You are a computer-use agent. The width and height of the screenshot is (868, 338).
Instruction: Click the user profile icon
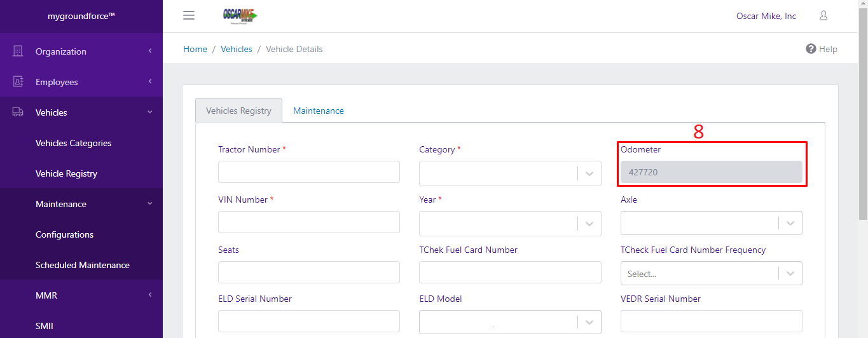coord(823,16)
